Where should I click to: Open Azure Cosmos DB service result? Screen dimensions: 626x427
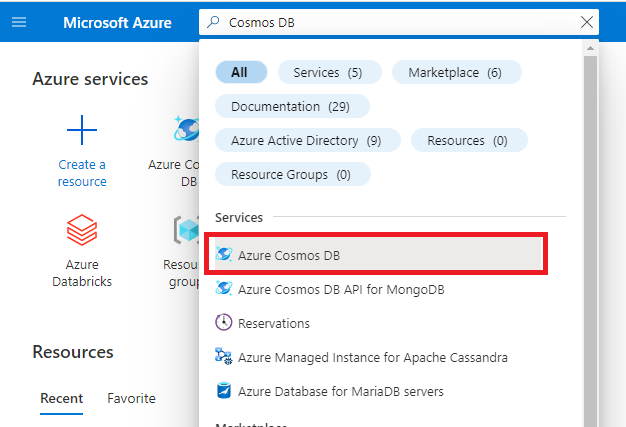click(378, 255)
